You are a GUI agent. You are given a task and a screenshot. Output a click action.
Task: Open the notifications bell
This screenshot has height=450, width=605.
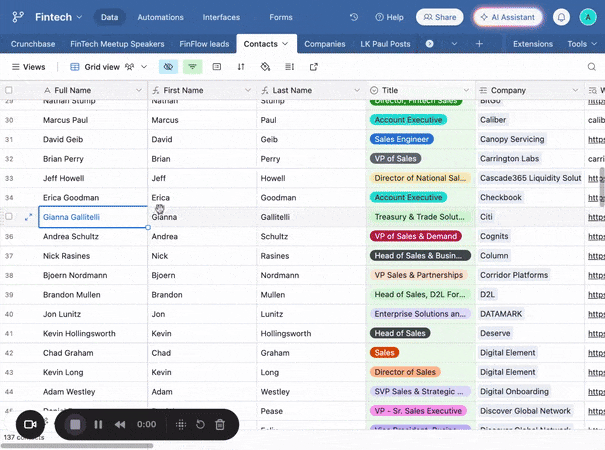[x=561, y=17]
